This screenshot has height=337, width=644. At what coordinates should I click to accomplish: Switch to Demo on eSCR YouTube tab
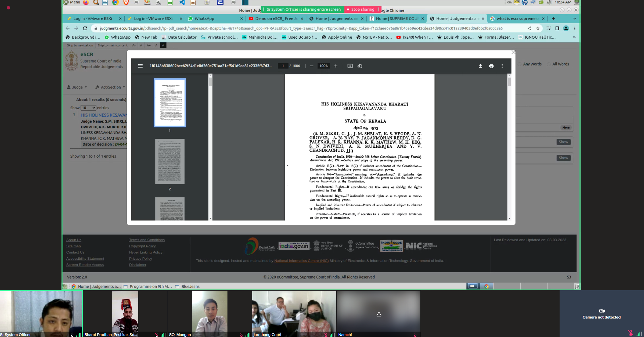point(276,18)
